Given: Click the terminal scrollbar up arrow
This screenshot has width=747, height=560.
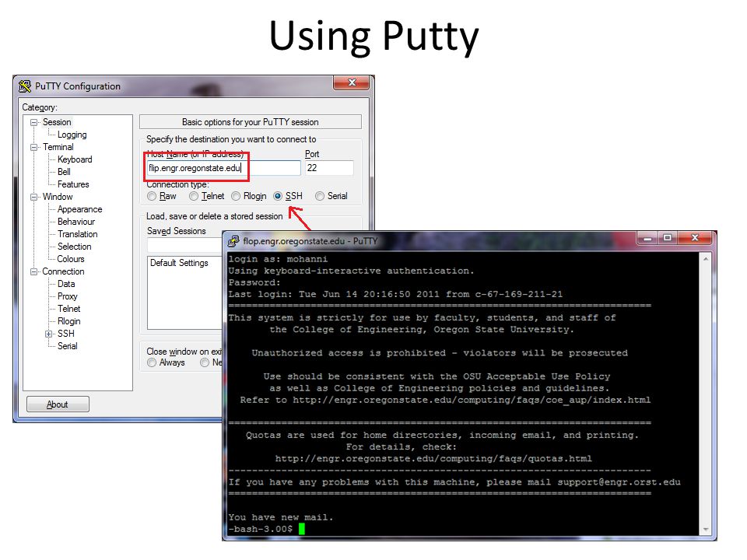Looking at the screenshot, I should coord(706,258).
